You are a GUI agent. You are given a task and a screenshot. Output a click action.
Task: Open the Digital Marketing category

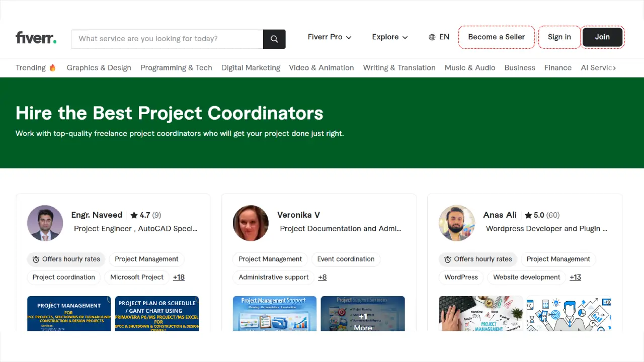pos(251,67)
